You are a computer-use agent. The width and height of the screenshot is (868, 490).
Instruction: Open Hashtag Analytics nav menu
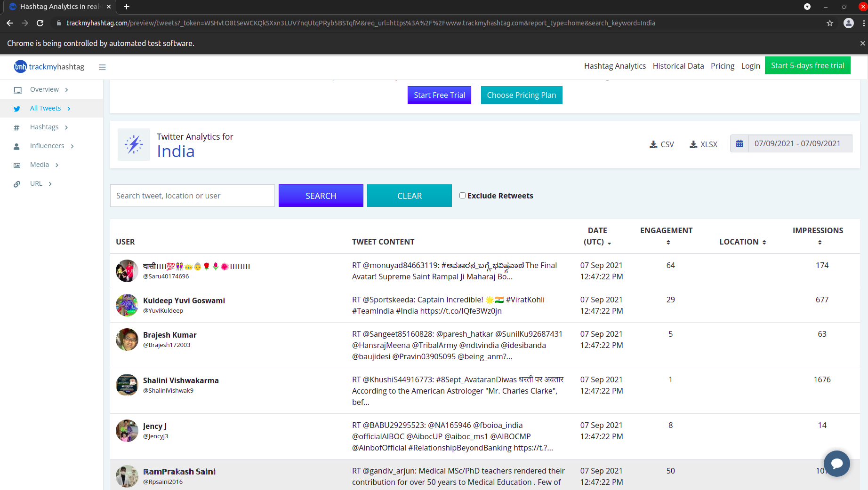(x=615, y=66)
